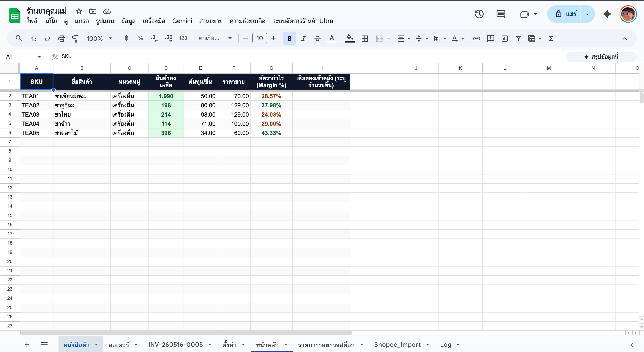Click the redo arrow icon
This screenshot has height=352, width=644.
pos(48,38)
